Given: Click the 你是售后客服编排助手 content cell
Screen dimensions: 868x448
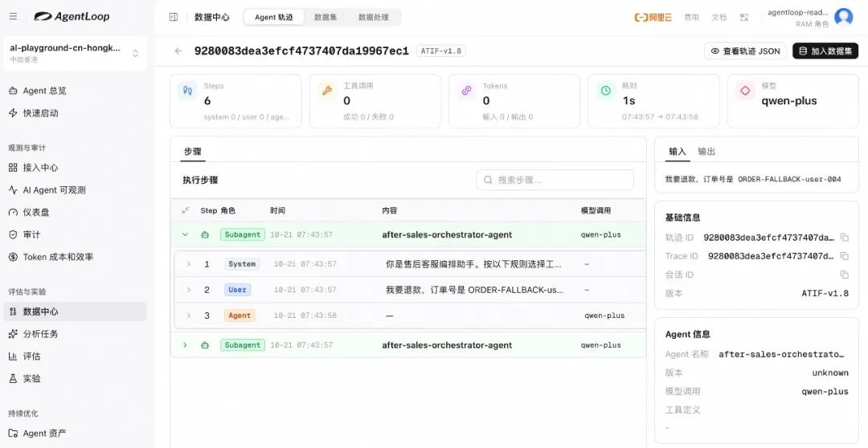Looking at the screenshot, I should click(x=473, y=264).
